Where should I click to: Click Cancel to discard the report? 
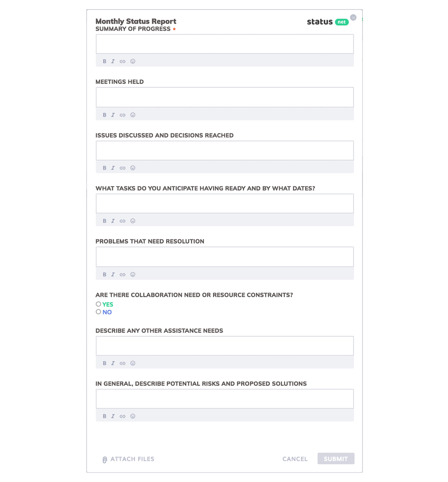point(295,459)
